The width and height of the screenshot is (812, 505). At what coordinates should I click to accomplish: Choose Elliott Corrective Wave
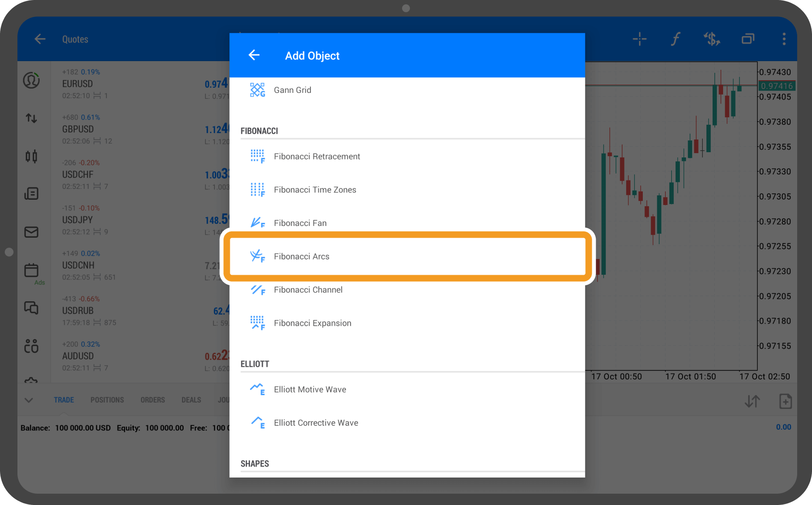coord(316,423)
